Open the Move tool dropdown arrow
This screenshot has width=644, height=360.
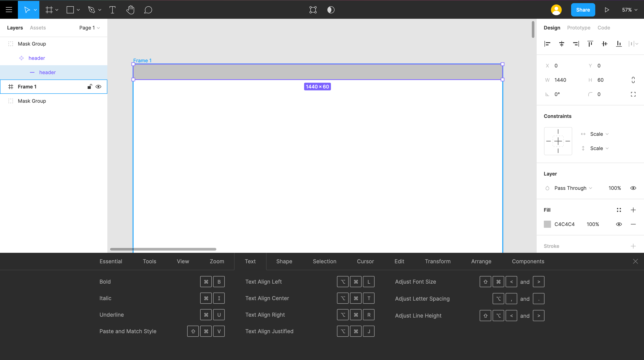click(35, 10)
